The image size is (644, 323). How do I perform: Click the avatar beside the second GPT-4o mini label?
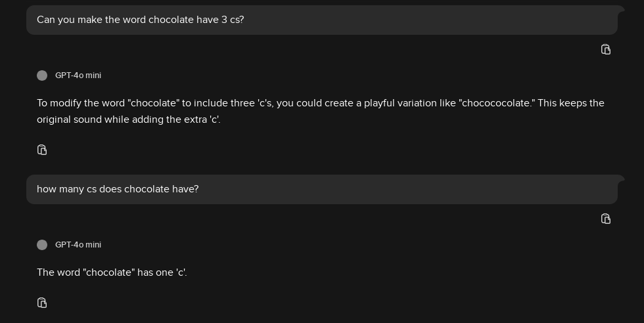point(42,245)
